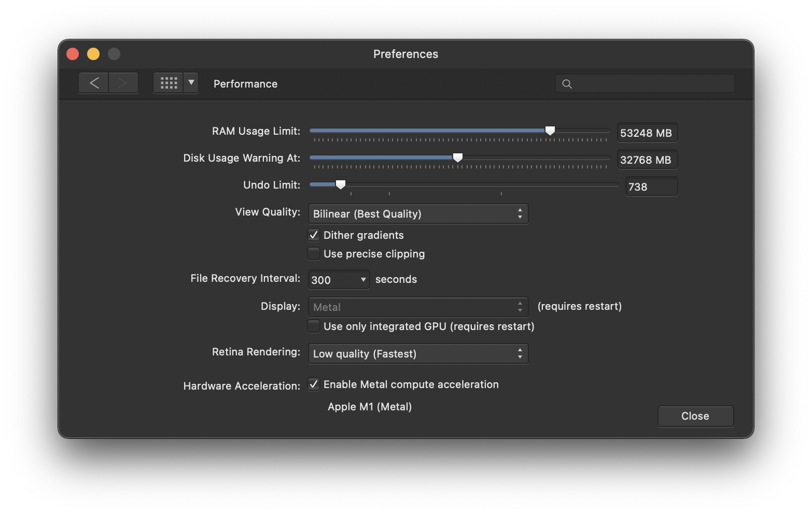Minimize Preferences with the yellow button
This screenshot has height=515, width=812.
[93, 54]
